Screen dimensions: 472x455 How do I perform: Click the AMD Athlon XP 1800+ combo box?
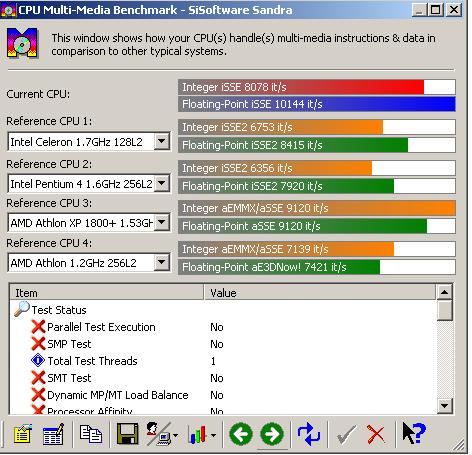coord(89,222)
